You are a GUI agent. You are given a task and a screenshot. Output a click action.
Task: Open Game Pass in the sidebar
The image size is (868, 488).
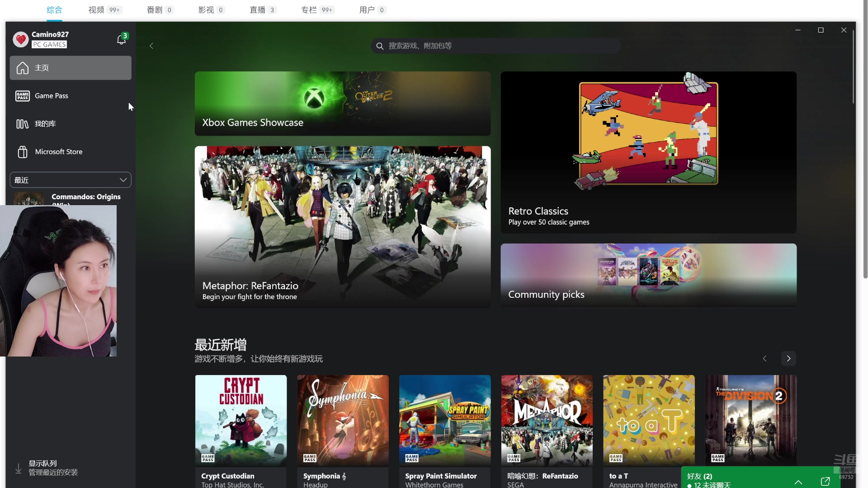[x=71, y=96]
